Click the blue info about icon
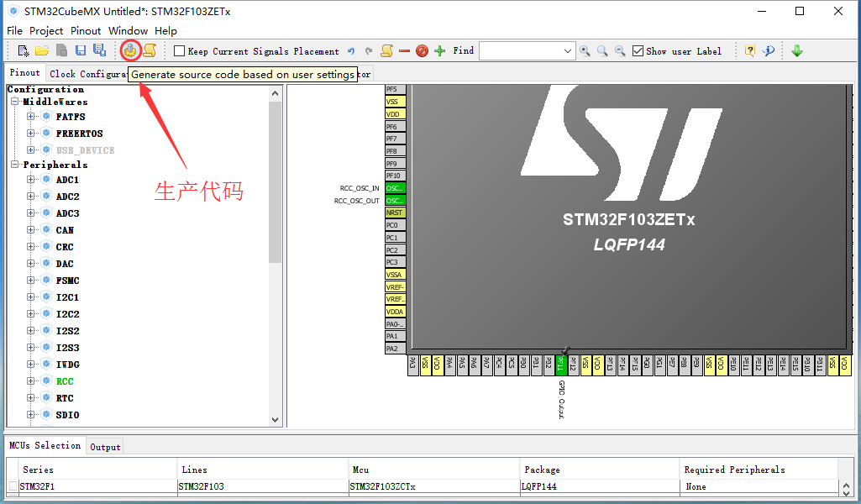861x504 pixels. point(769,51)
